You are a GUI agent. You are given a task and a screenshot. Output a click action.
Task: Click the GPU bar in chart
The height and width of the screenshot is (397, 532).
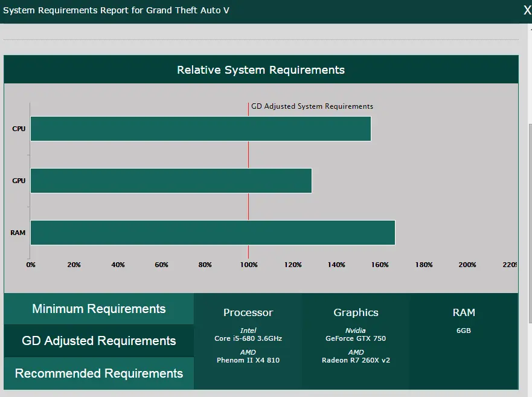coord(171,181)
